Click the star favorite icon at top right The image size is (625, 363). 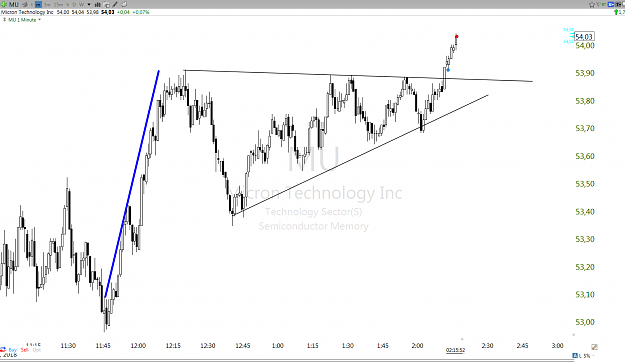pyautogui.click(x=592, y=4)
